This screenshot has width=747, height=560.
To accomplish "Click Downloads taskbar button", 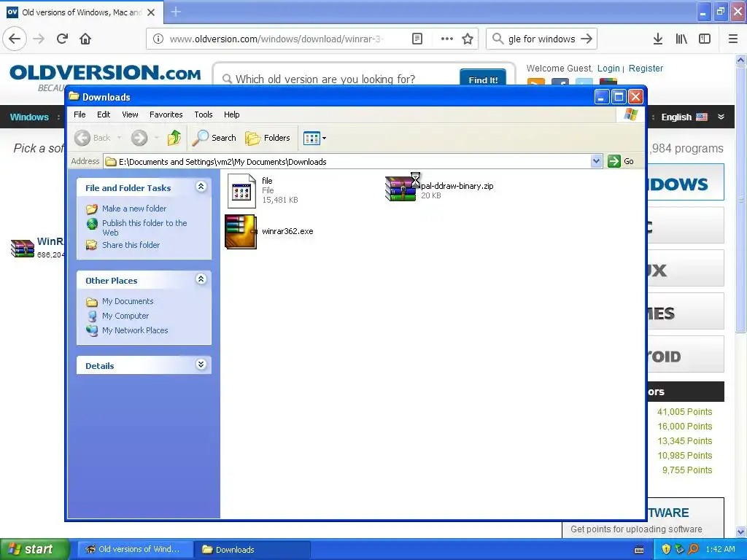I will [252, 550].
